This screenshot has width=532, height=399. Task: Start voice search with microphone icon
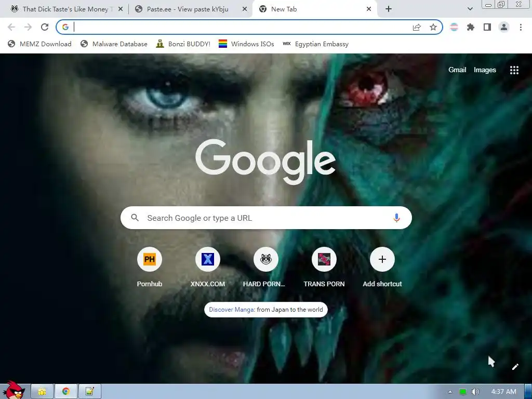396,218
